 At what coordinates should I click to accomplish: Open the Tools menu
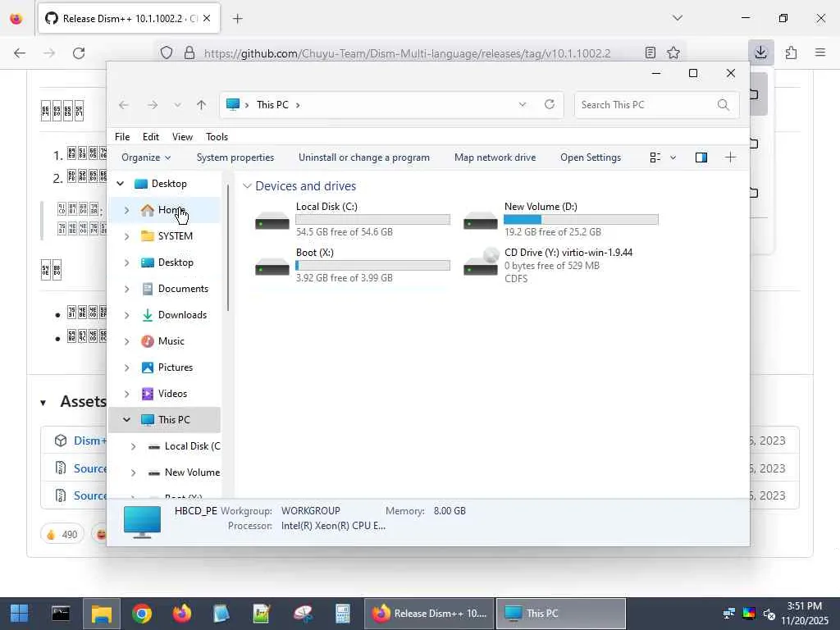pos(217,137)
